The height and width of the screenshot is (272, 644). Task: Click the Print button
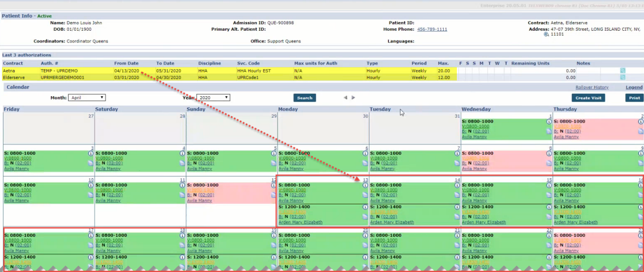coord(634,98)
